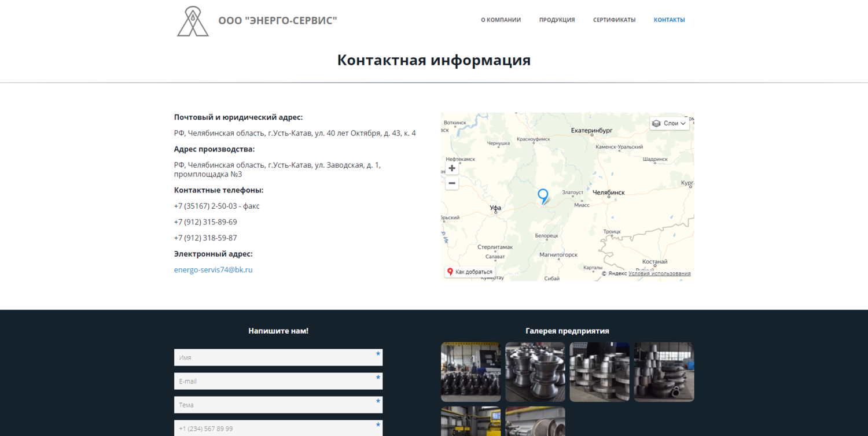
Task: Click the Стерлитамак label on map
Action: [495, 247]
